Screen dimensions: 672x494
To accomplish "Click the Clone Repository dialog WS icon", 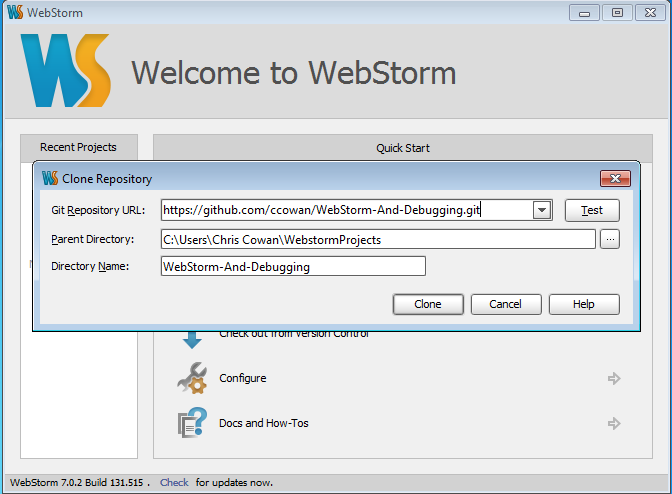I will (x=50, y=178).
